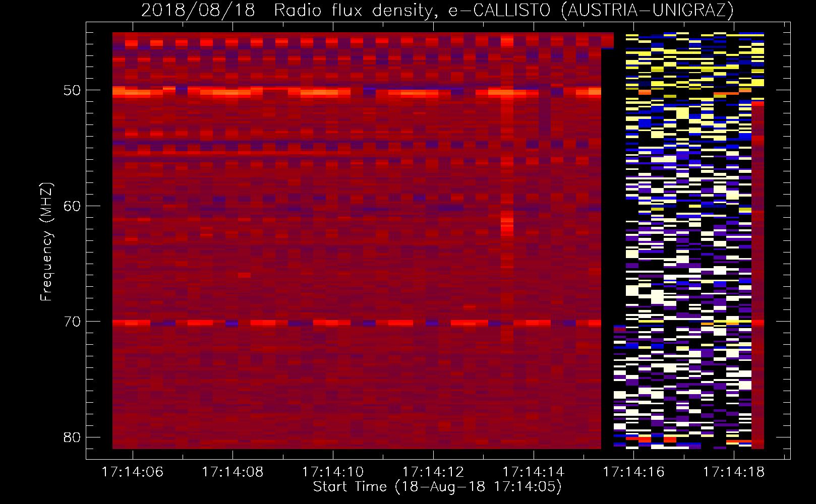The height and width of the screenshot is (504, 816).
Task: Click the time tick label '17:14:06'
Action: (x=133, y=472)
